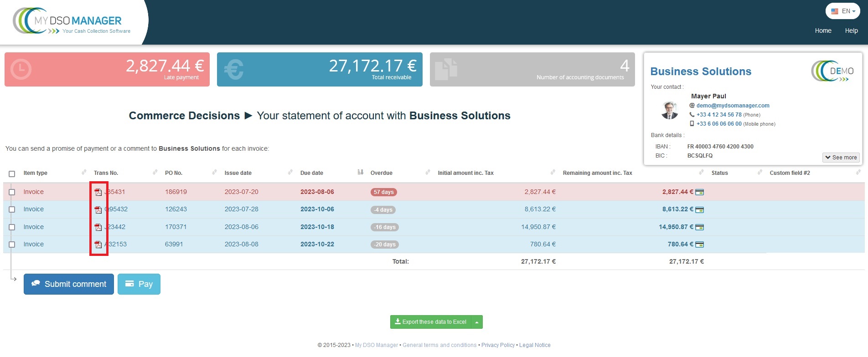Select the checkbox for invoice with PO 63991
This screenshot has width=868, height=357.
coord(12,245)
